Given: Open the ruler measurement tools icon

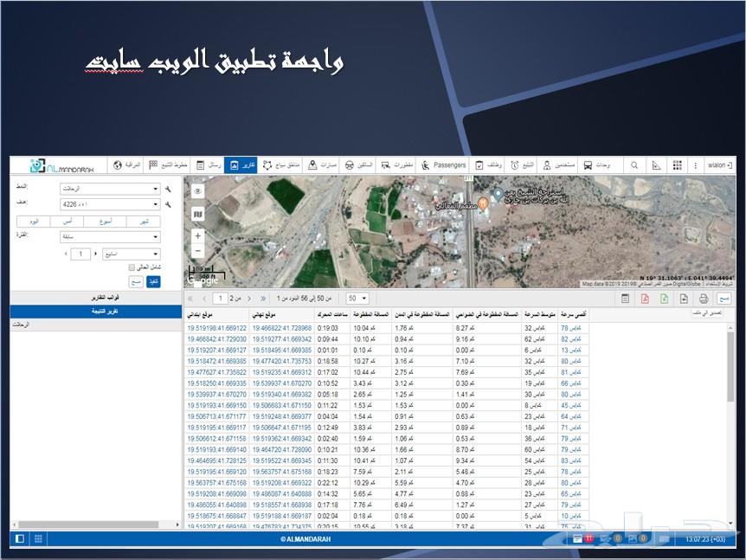Looking at the screenshot, I should (x=656, y=165).
